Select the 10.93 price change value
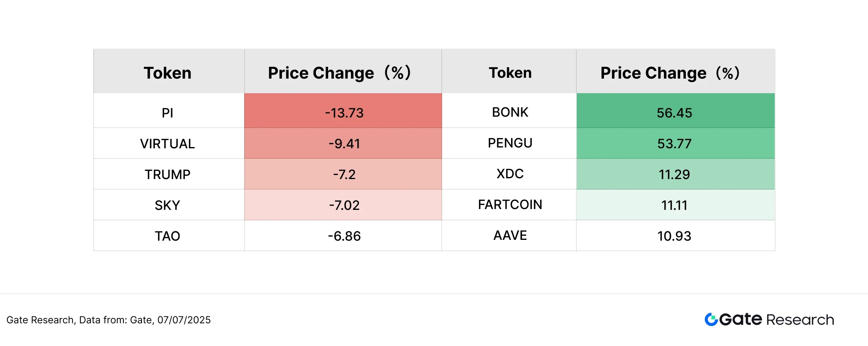The height and width of the screenshot is (346, 868). (x=675, y=236)
